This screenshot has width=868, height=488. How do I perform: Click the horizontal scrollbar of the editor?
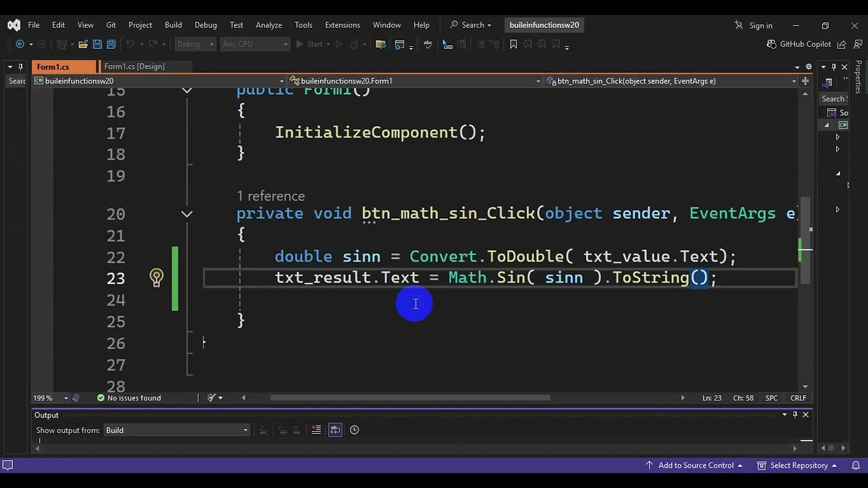pos(410,398)
